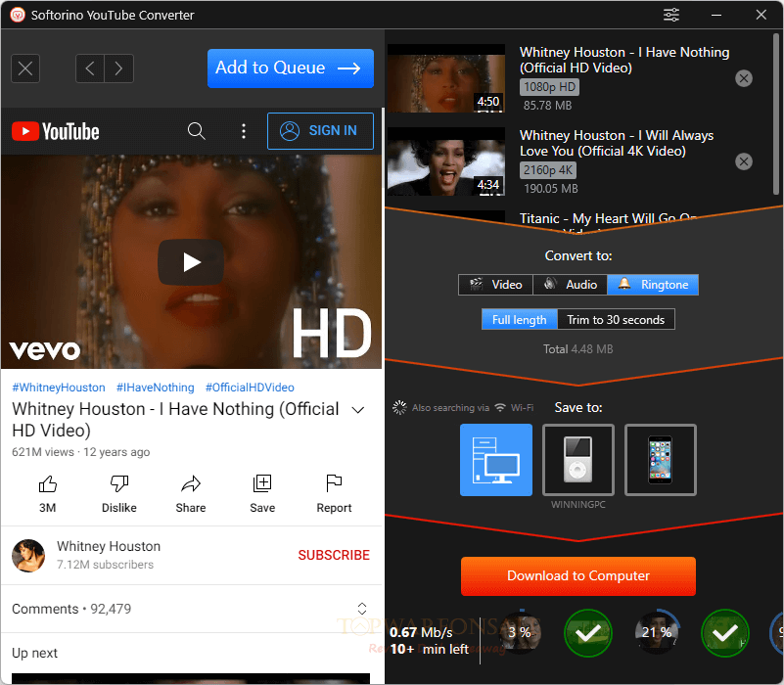Click the Softorino app logo in title bar

(x=18, y=15)
